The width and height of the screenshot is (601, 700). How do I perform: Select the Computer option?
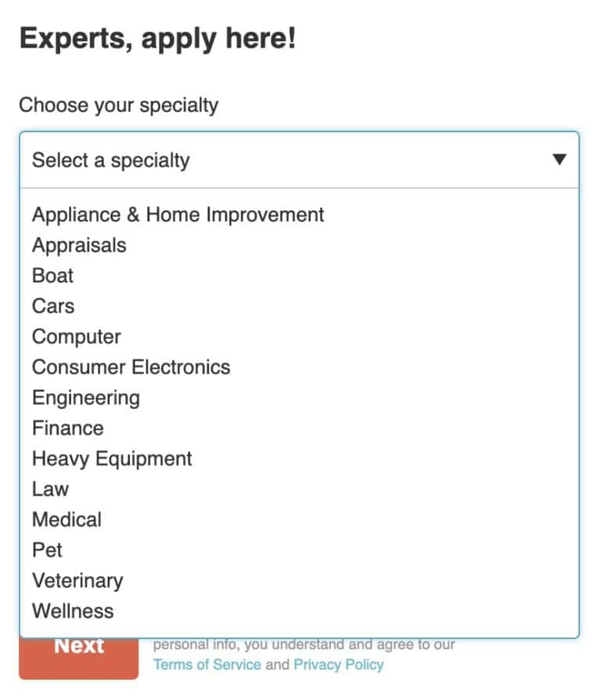pyautogui.click(x=76, y=337)
